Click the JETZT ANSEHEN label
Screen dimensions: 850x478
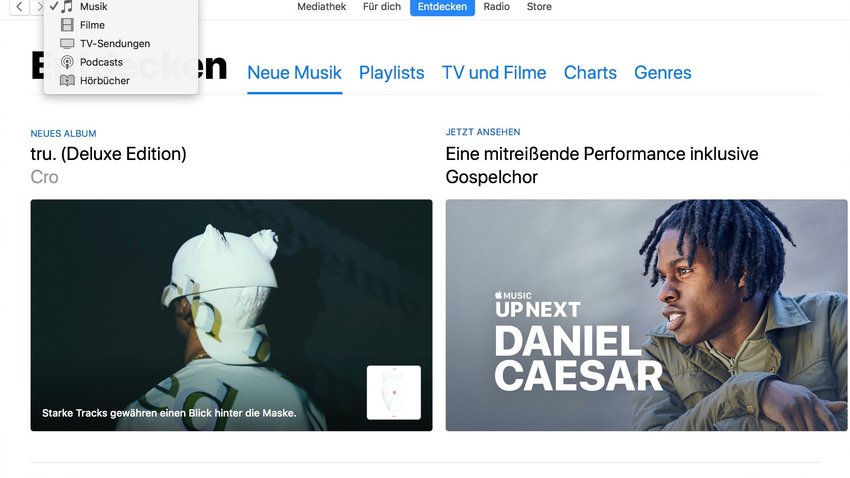483,132
